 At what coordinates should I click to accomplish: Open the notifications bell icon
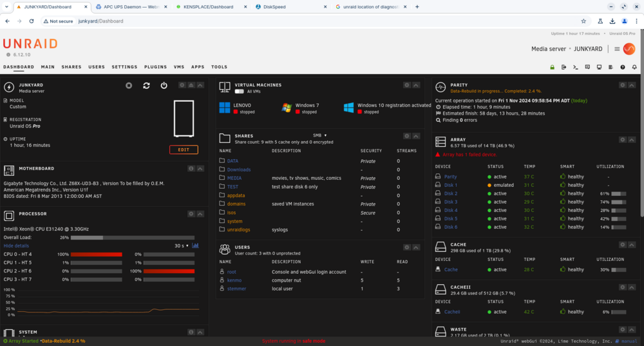[x=634, y=67]
